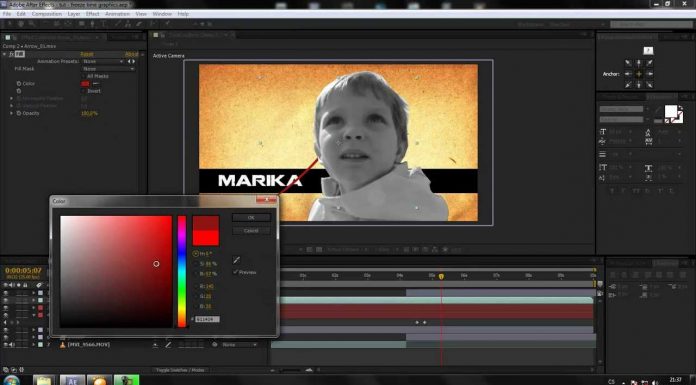Open the Windows Start menu
The width and height of the screenshot is (696, 385).
[x=11, y=381]
